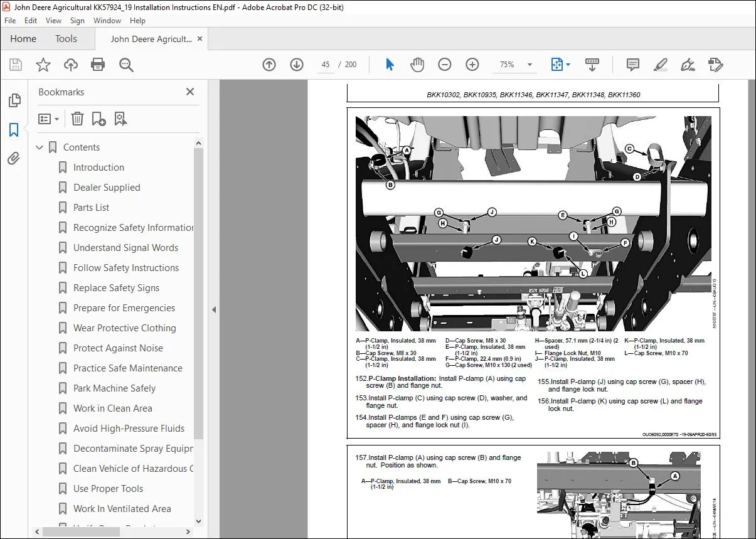
Task: Click bookmarks scrollbar down arrow
Action: (x=199, y=521)
